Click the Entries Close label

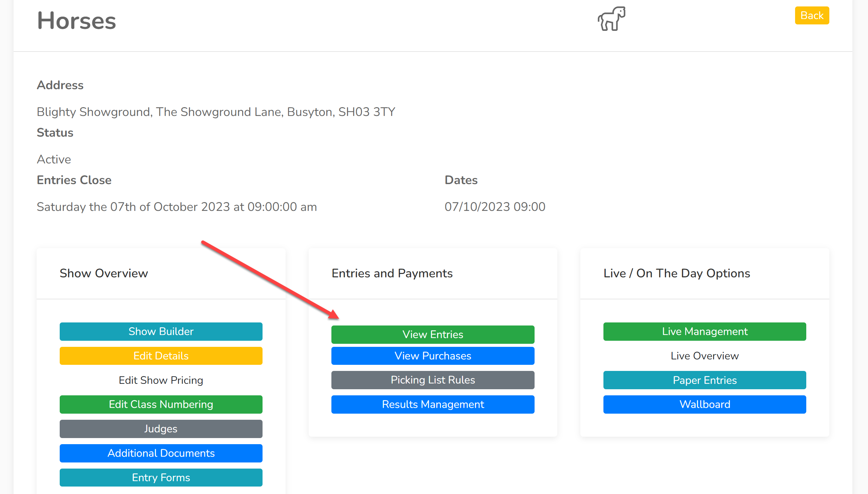click(74, 180)
